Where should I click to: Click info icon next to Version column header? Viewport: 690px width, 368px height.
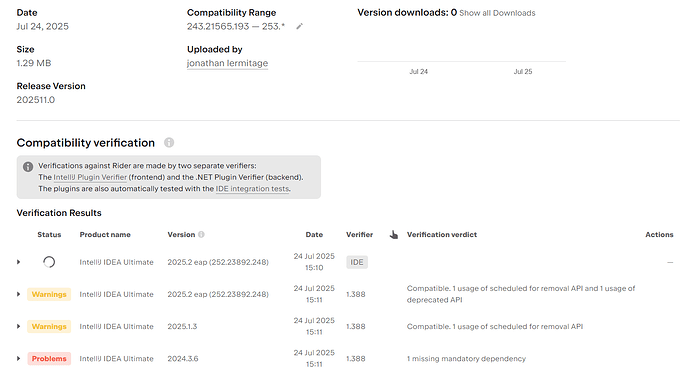201,235
